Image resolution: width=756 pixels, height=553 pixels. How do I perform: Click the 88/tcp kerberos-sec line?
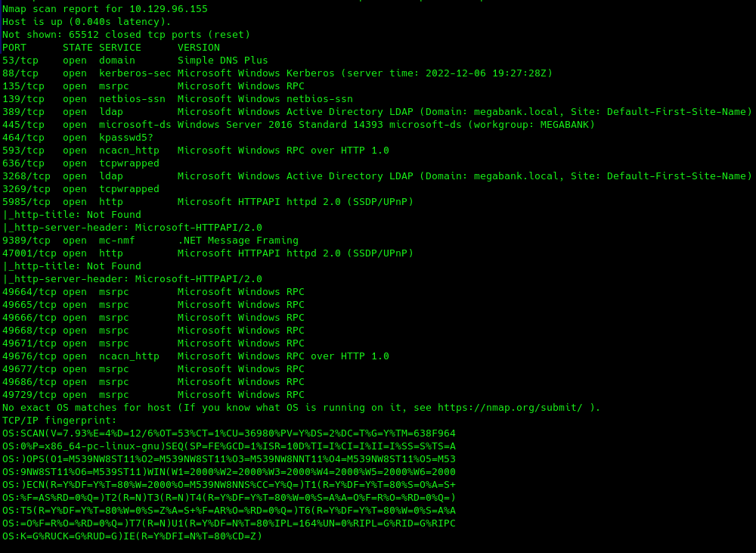pyautogui.click(x=277, y=73)
